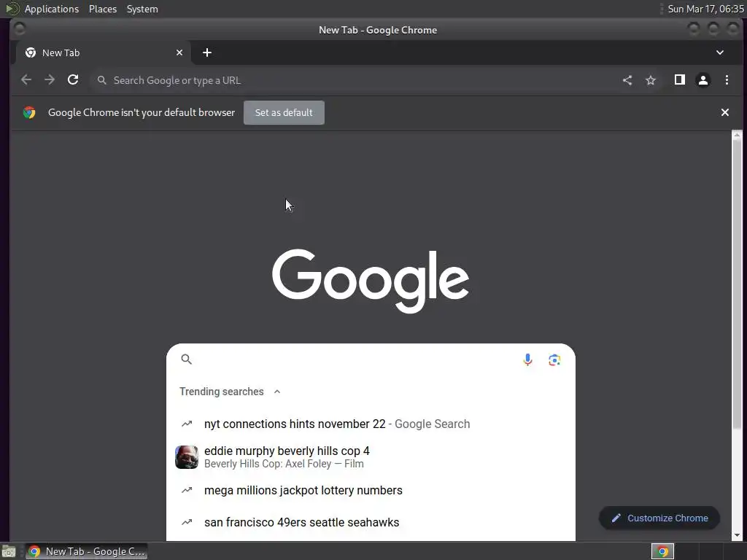Reload the current page

pyautogui.click(x=73, y=80)
